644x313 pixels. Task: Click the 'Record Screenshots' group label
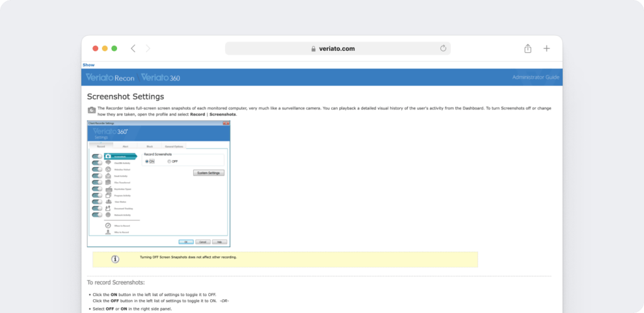click(158, 155)
